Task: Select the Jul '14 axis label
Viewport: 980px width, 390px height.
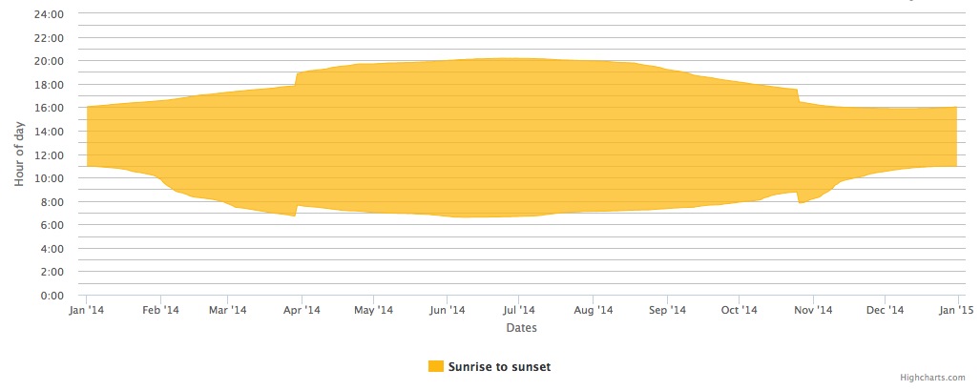Action: point(518,310)
